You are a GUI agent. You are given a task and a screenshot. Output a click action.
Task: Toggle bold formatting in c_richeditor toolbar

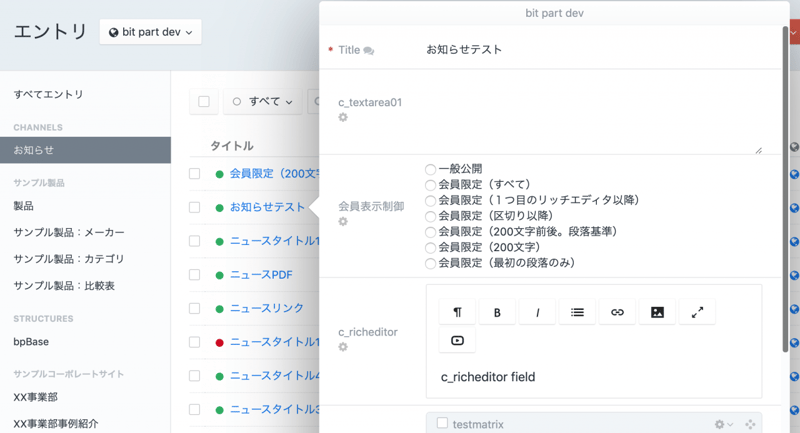(x=497, y=312)
